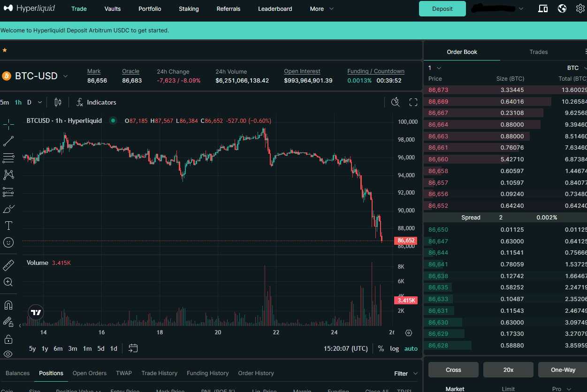Click the Hyperliquid logo

coord(29,8)
